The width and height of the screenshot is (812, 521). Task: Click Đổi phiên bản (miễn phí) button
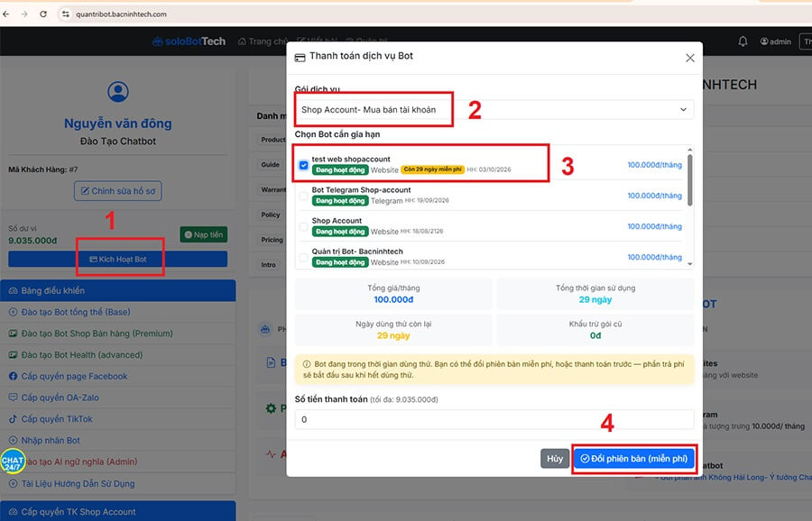tap(634, 459)
